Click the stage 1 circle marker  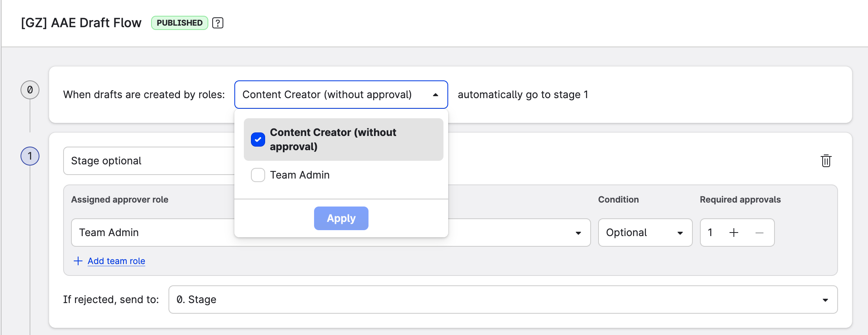coord(30,156)
